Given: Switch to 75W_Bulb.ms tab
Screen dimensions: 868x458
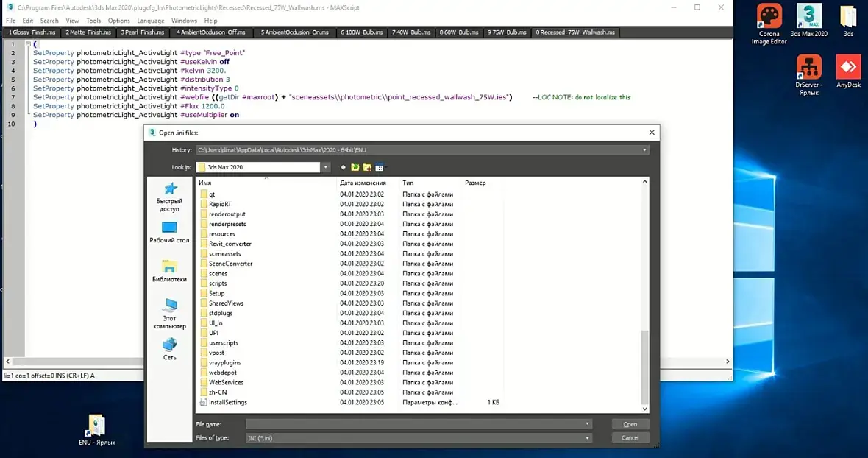Looking at the screenshot, I should point(507,32).
